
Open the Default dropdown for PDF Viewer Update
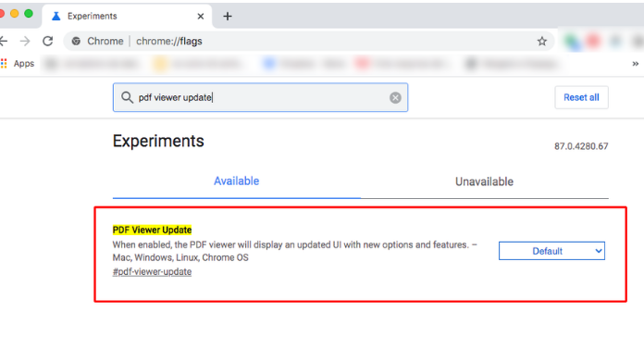(x=551, y=251)
